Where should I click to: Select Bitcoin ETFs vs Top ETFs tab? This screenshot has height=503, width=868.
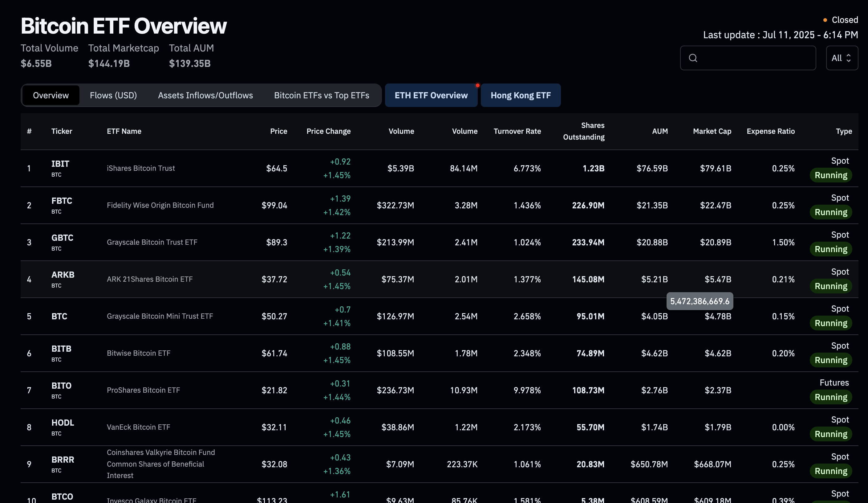click(321, 95)
